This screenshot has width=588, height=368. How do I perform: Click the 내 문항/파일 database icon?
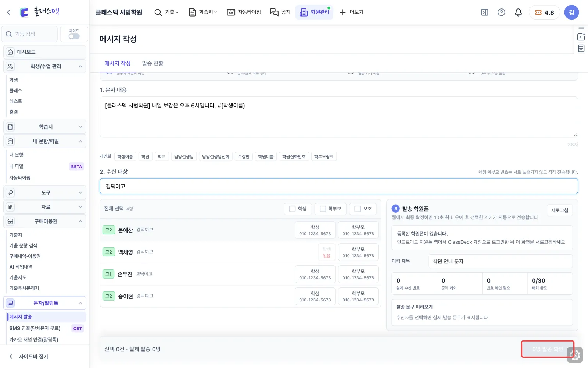point(10,141)
